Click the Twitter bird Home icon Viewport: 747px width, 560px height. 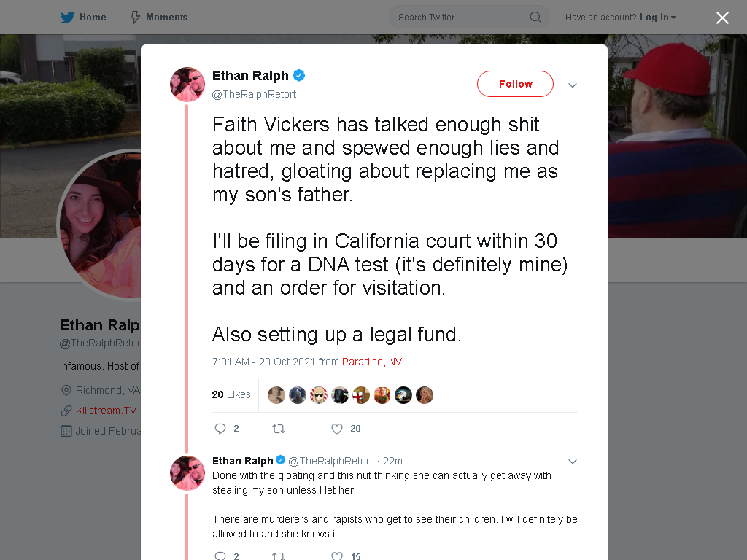point(68,17)
